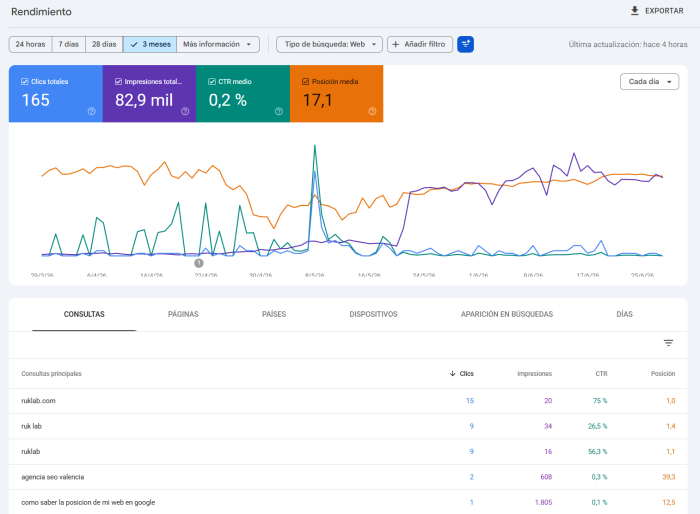Switch to the PAÍSES tab
The height and width of the screenshot is (514, 700).
[274, 314]
